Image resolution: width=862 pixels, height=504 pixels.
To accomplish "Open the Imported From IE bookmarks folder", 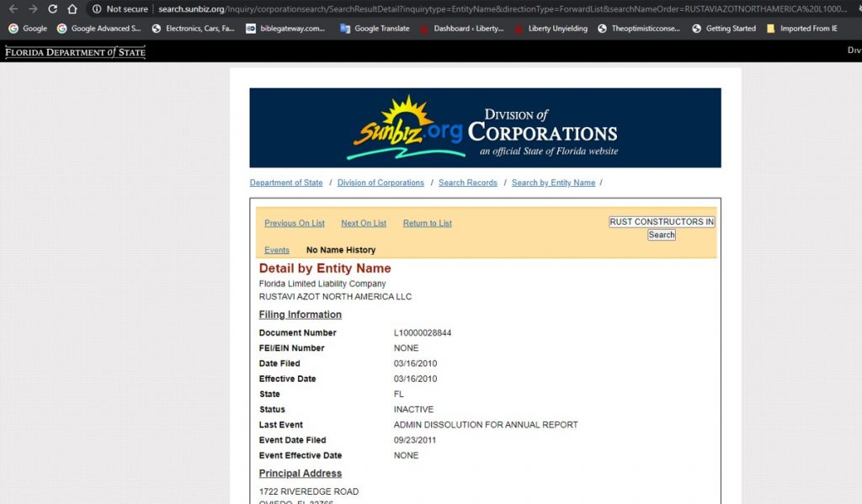I will point(802,28).
